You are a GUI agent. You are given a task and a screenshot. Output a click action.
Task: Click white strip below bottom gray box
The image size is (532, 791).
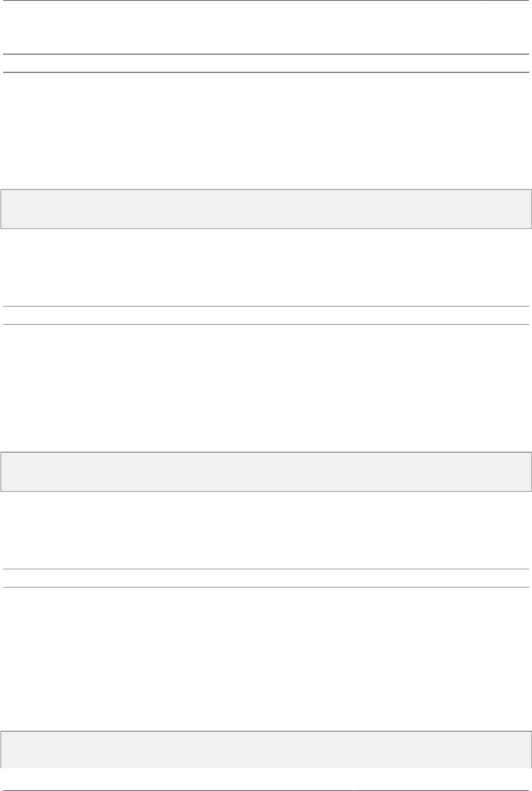tap(266, 773)
